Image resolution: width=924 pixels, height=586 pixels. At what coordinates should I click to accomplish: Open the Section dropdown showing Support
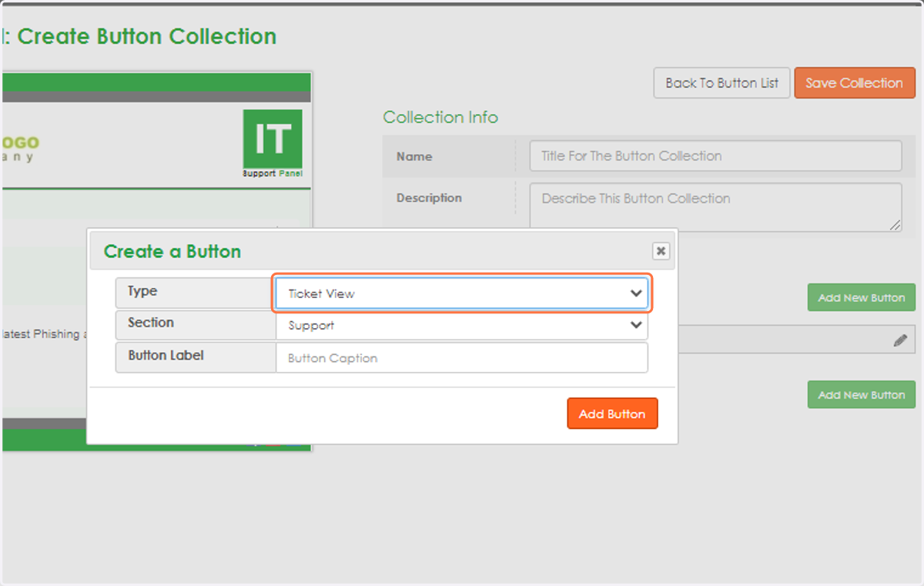point(461,325)
